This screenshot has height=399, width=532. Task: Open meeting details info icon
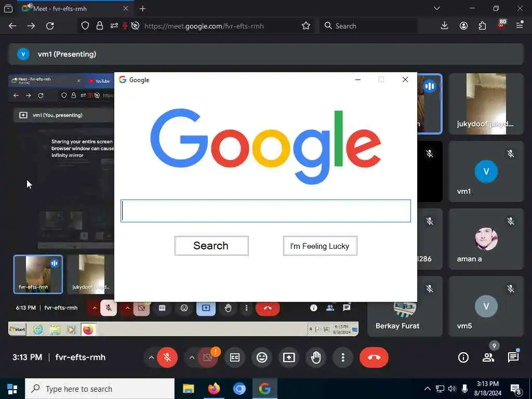463,357
